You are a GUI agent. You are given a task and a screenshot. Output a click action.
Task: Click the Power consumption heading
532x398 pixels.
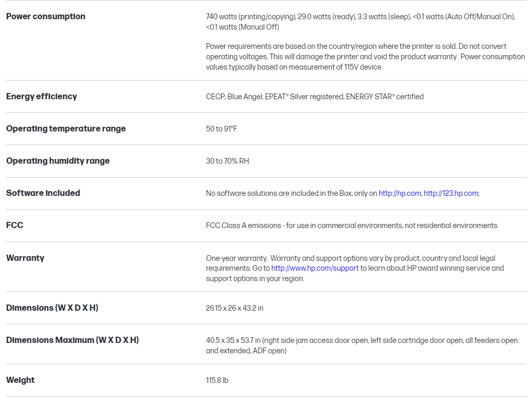point(46,16)
